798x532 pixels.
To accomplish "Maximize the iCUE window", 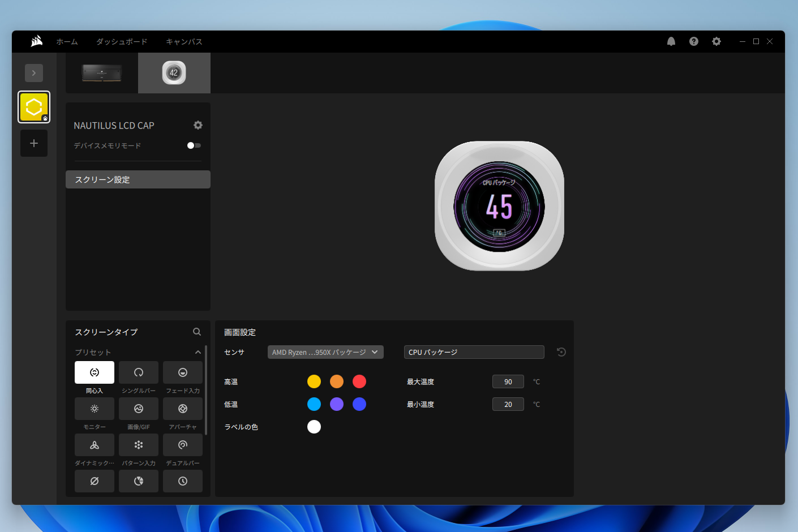I will pos(756,41).
